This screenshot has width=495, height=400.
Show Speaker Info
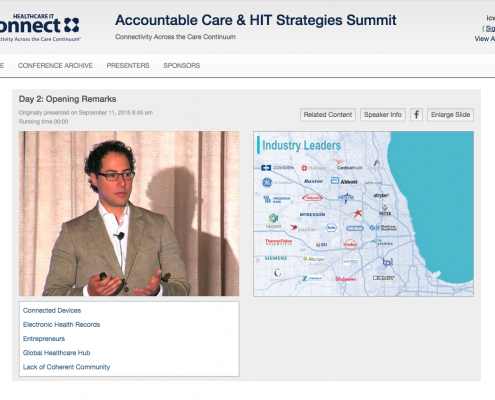[383, 115]
